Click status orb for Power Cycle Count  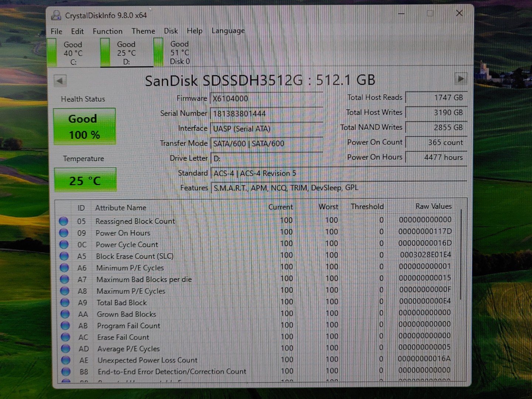coord(64,244)
